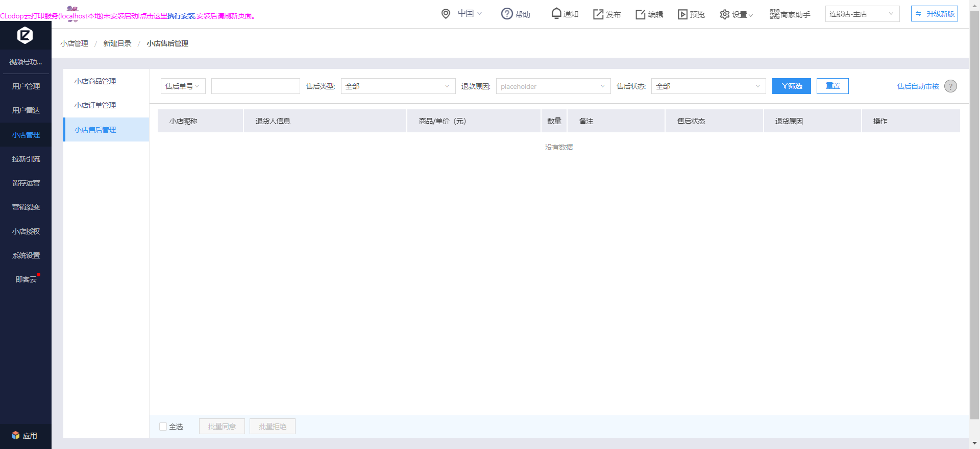Viewport: 980px width, 449px height.
Task: Open 帮助 help icon
Action: pos(507,14)
